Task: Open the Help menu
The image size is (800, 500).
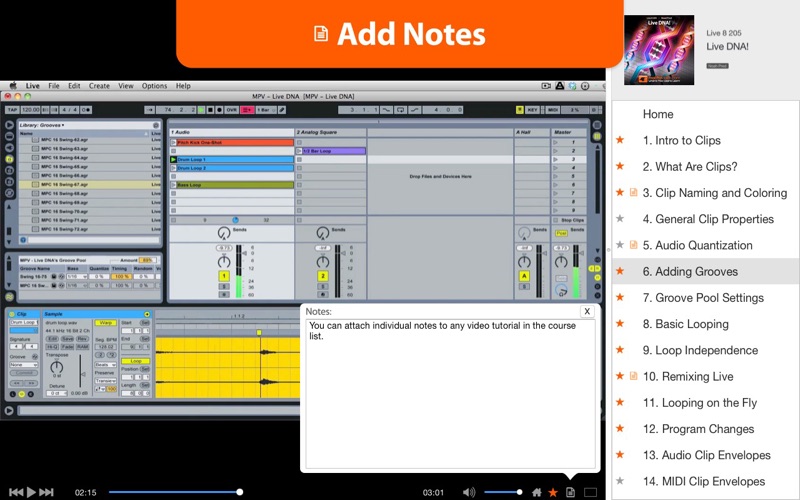Action: 183,86
